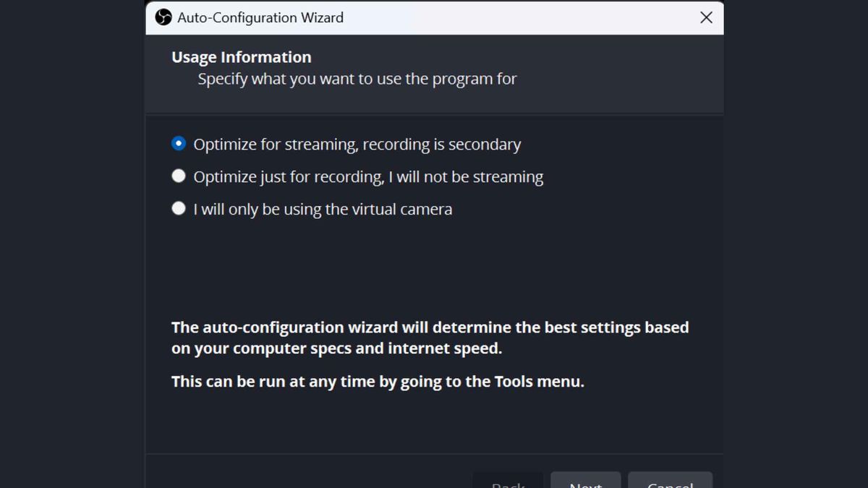
Task: Click the 'Usage Information' heading
Action: point(241,56)
